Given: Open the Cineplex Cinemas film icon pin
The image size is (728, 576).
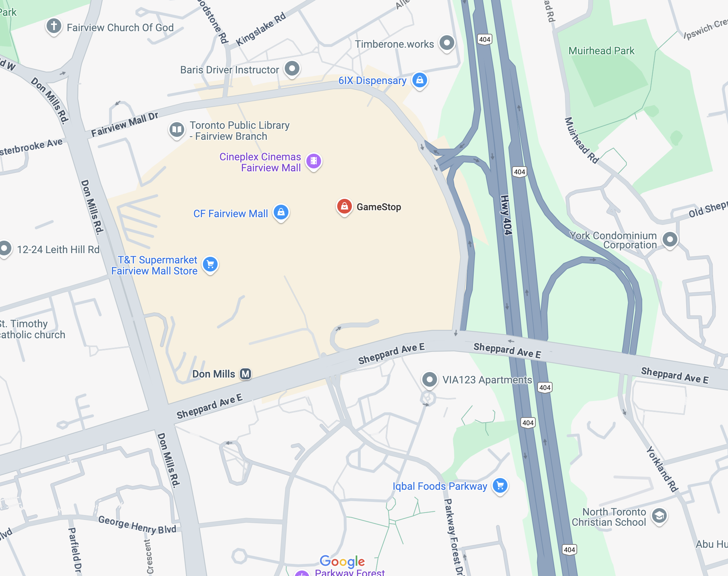Looking at the screenshot, I should click(x=314, y=161).
